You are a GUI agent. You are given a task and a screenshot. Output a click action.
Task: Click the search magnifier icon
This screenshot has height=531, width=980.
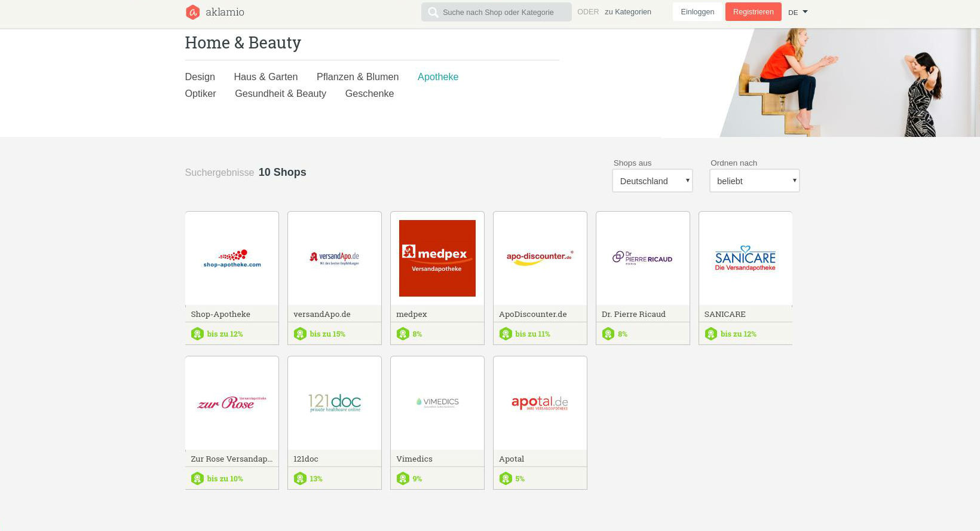click(433, 12)
